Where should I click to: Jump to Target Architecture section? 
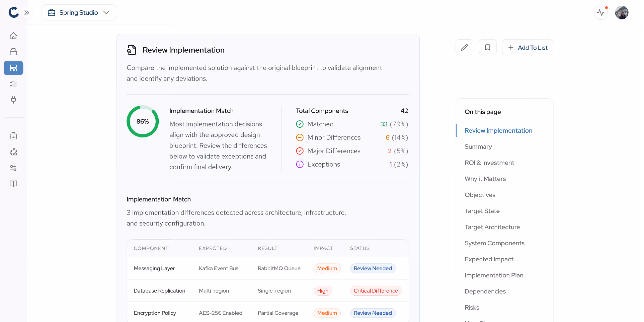pos(492,227)
